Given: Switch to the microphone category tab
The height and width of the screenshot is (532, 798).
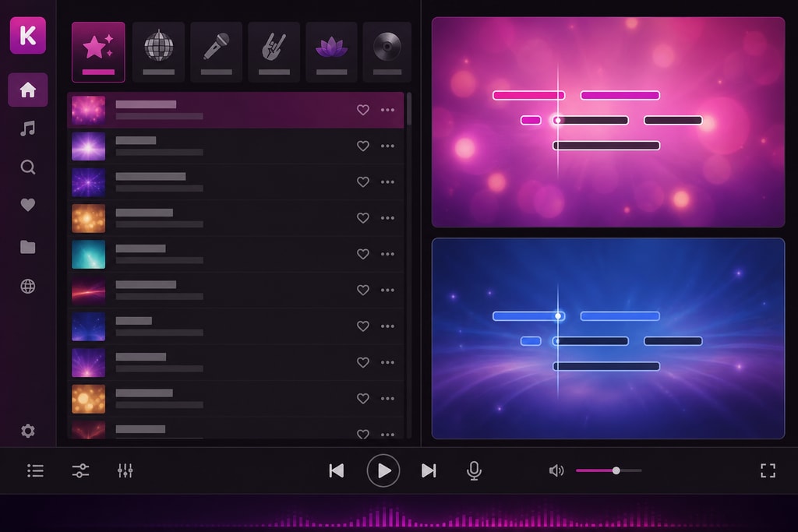Looking at the screenshot, I should pyautogui.click(x=217, y=52).
